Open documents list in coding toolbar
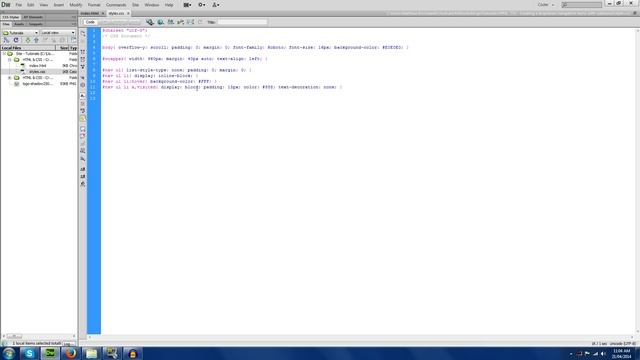640x360 pixels. click(x=83, y=33)
